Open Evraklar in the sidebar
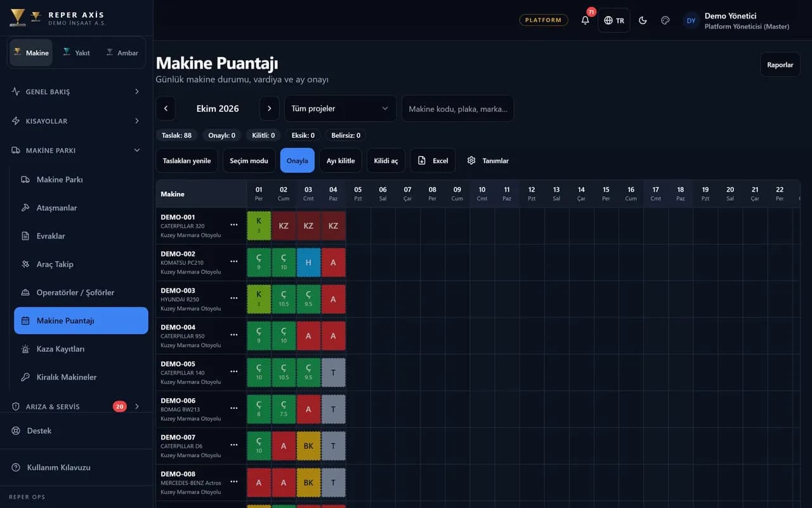 coord(81,236)
